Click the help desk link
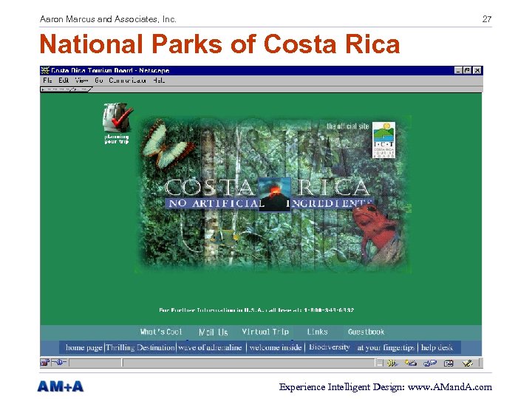 click(437, 347)
